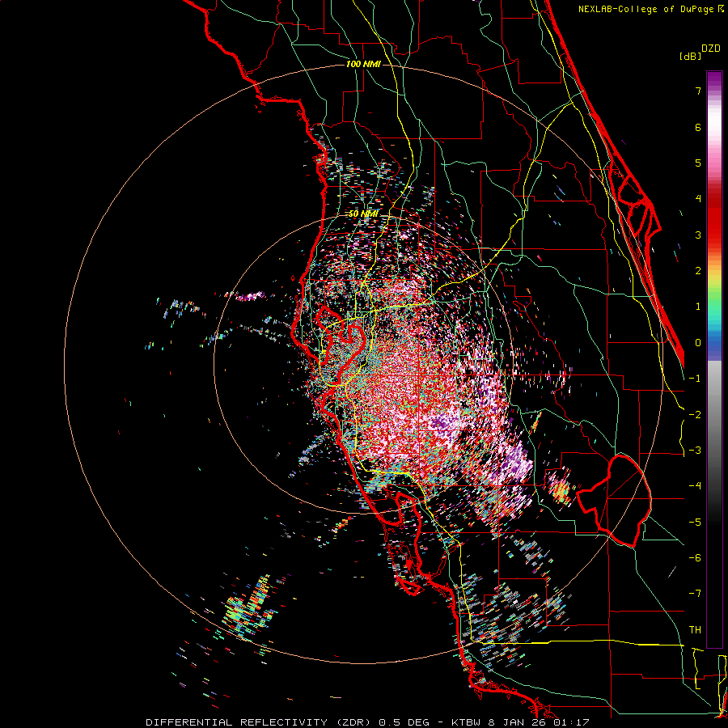Click the 1 value on color scale
Screen dimensions: 728x728
point(698,307)
